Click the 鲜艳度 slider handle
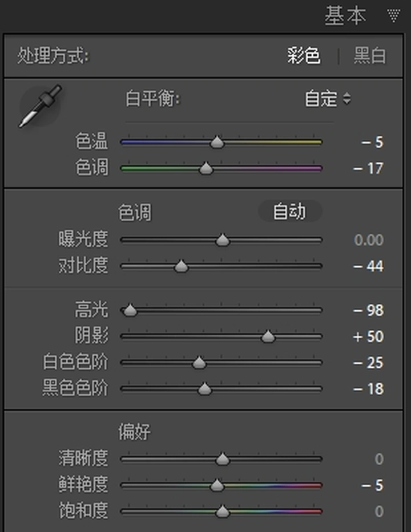 tap(217, 485)
